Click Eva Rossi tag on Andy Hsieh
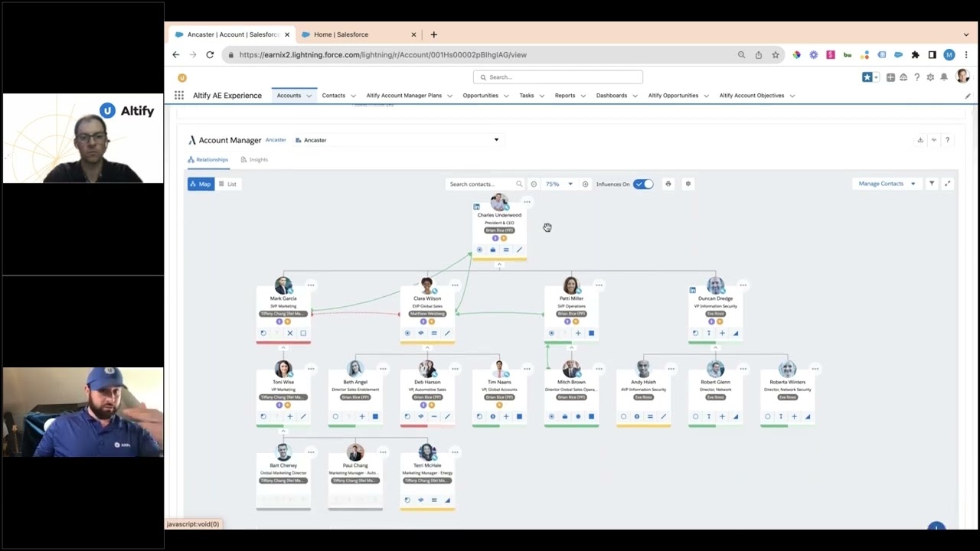 (643, 397)
